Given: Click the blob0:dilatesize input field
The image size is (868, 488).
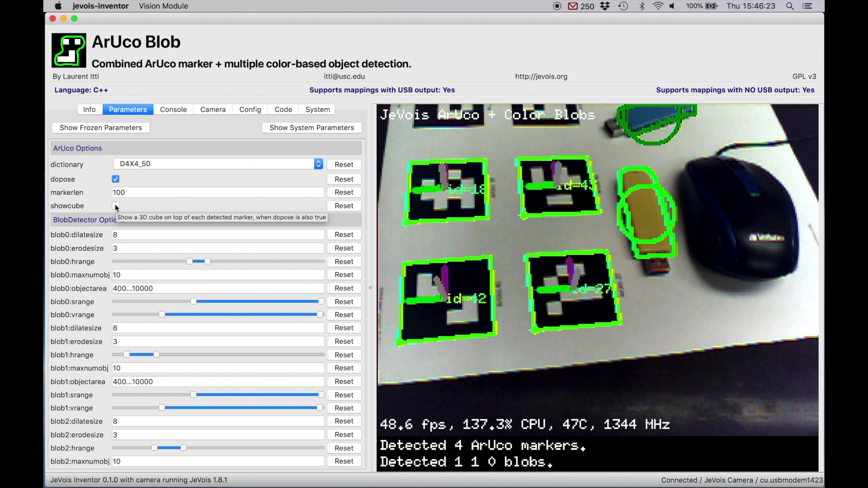Looking at the screenshot, I should 218,235.
